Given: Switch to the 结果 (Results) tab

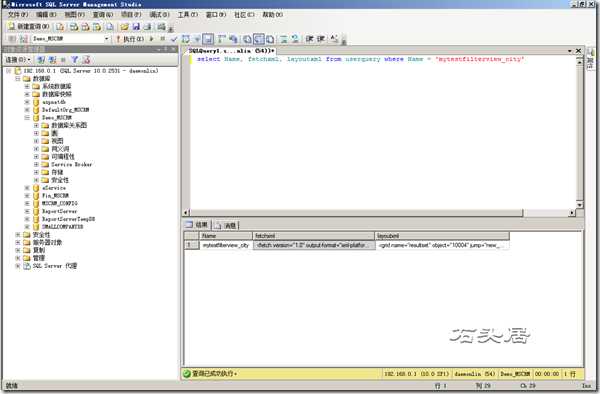Looking at the screenshot, I should click(x=197, y=225).
